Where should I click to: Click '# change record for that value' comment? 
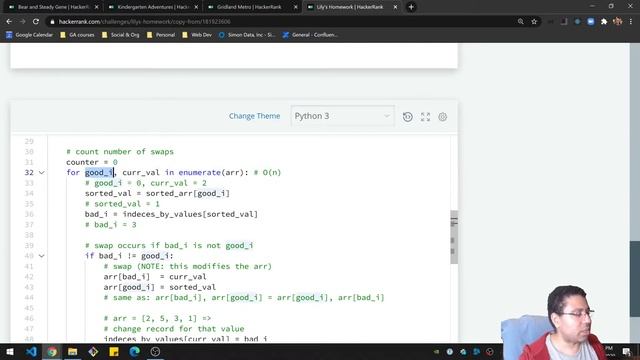point(174,329)
